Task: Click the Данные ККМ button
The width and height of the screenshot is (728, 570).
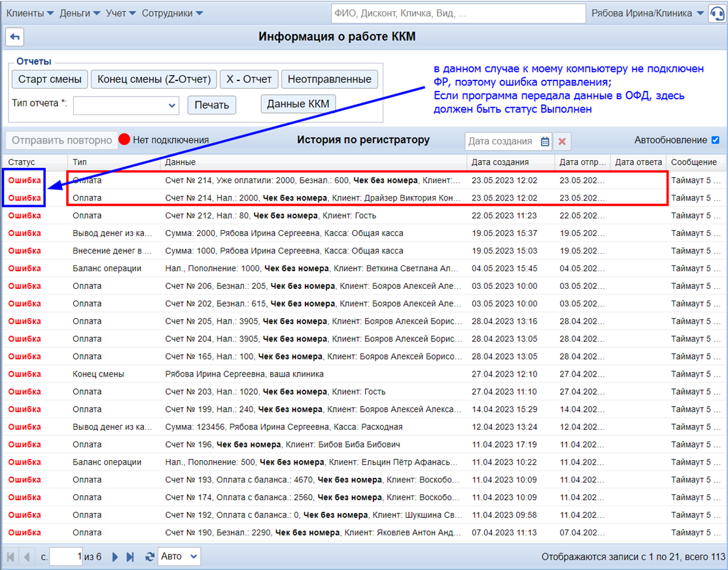Action: [298, 104]
